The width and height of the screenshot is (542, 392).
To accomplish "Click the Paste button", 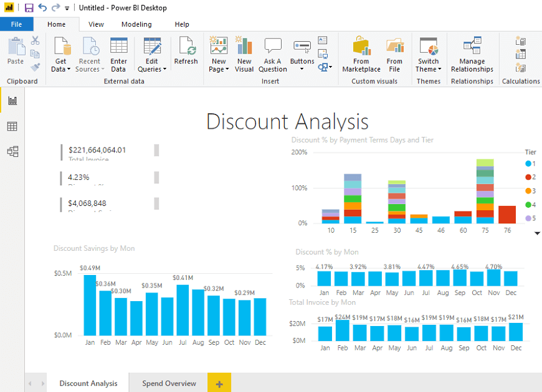I will coord(16,51).
